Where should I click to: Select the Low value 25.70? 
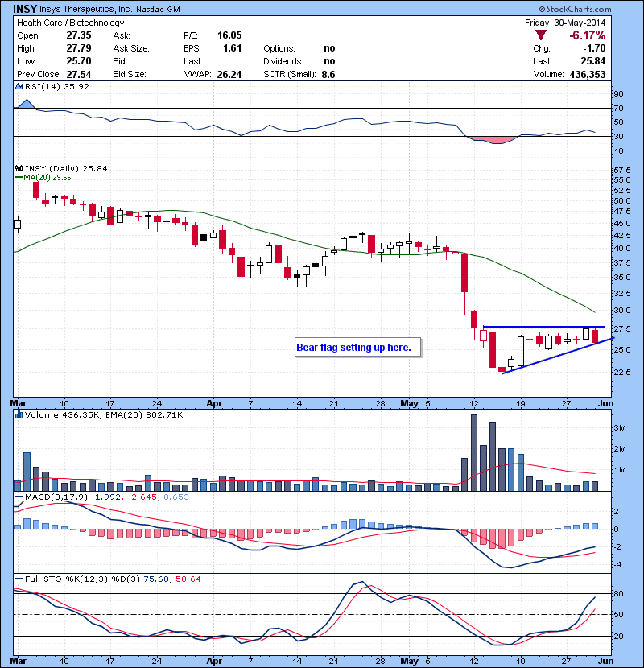(x=79, y=61)
